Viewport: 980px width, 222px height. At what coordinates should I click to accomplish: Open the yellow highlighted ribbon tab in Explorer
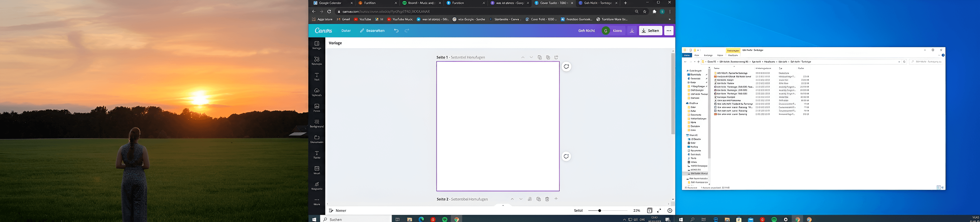[x=733, y=50]
